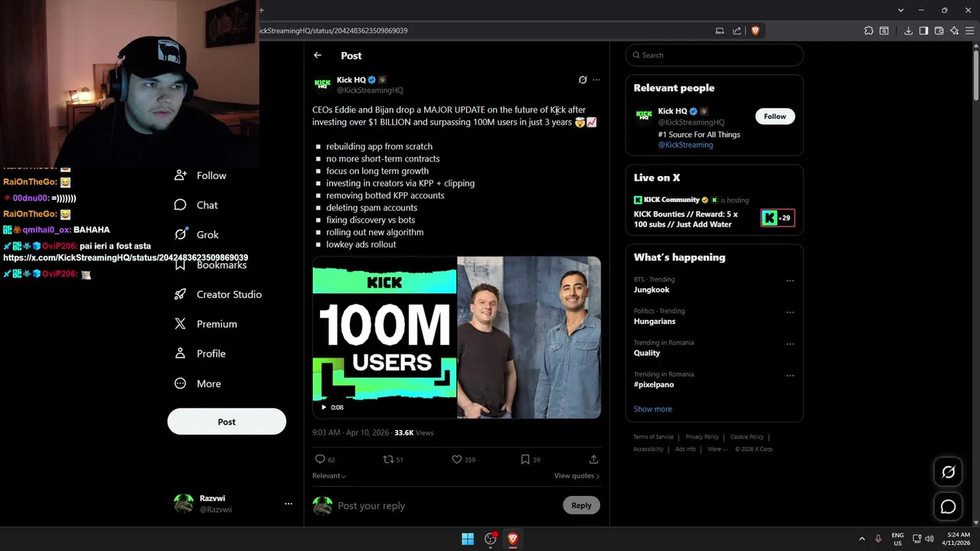Share the post via share icon
The image size is (980, 551).
point(593,459)
